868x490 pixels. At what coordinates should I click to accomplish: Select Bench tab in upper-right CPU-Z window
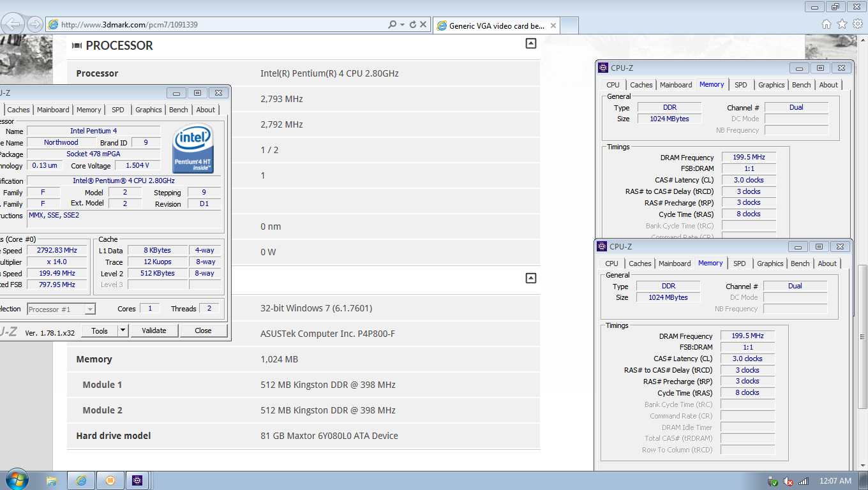coord(802,85)
